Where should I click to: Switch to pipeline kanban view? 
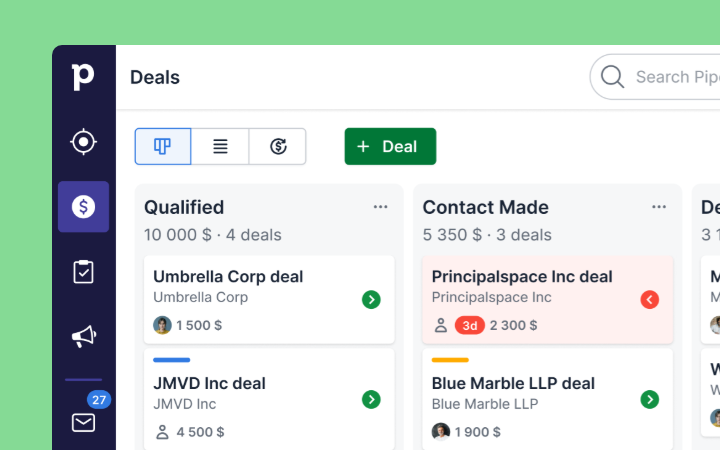162,146
